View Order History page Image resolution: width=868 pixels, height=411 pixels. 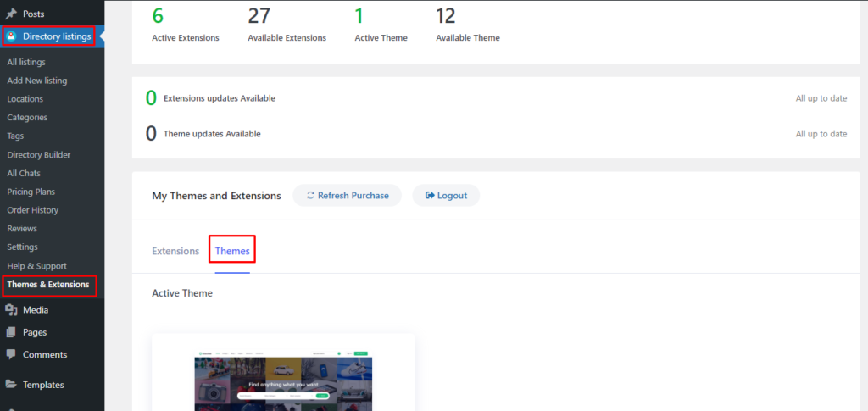point(33,210)
